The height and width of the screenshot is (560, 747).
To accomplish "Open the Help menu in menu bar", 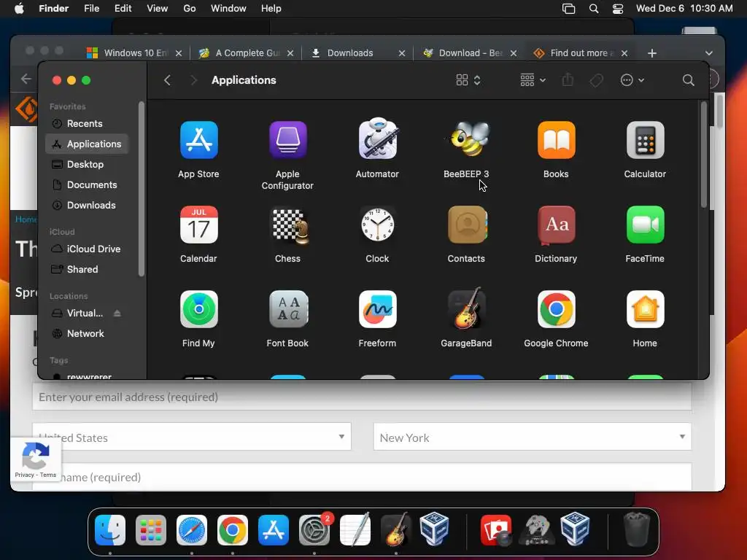I will coord(271,9).
